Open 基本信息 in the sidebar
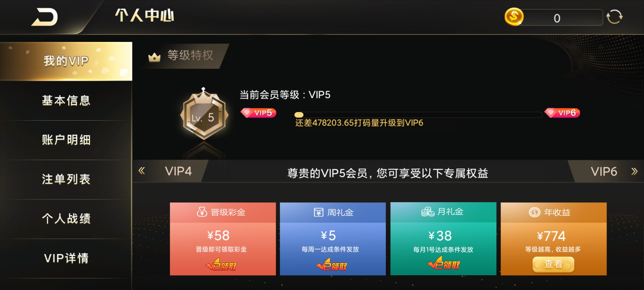Screen dimensions: 644x290 coord(66,100)
